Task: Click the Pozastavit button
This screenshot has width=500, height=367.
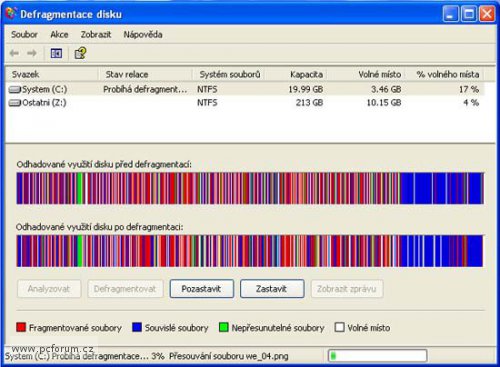Action: [x=201, y=289]
